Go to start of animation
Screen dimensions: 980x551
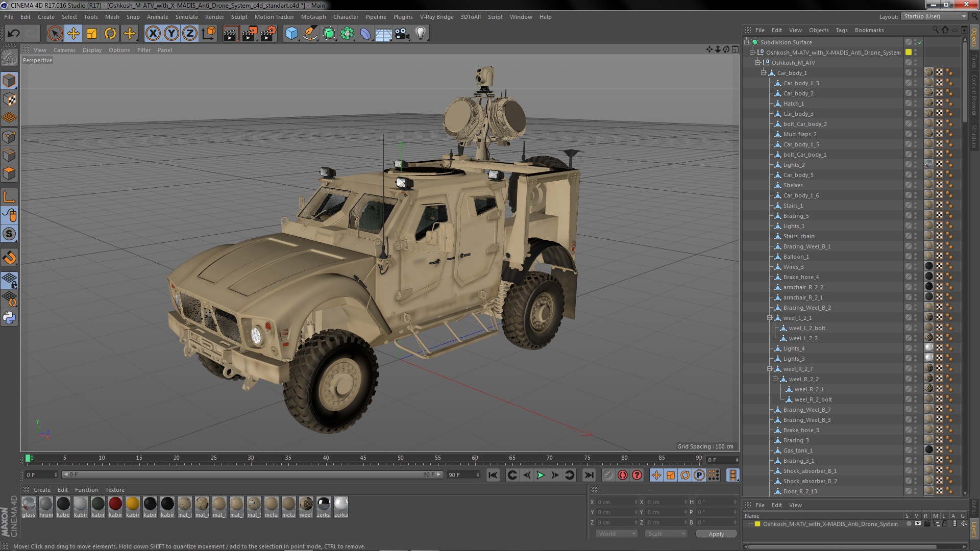tap(493, 475)
